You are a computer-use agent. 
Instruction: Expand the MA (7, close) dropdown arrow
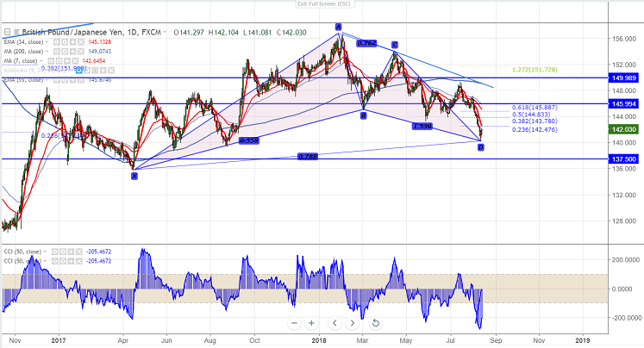(41, 61)
